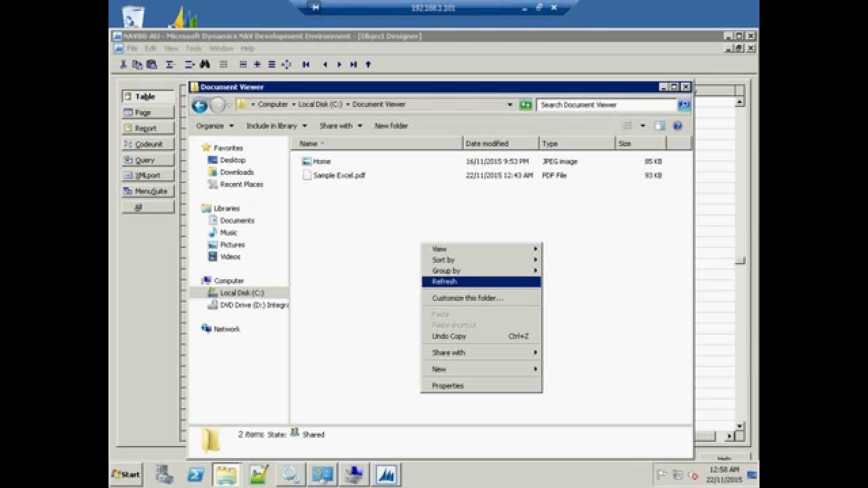Viewport: 868px width, 488px height.
Task: Open the Organize dropdown
Action: 214,126
